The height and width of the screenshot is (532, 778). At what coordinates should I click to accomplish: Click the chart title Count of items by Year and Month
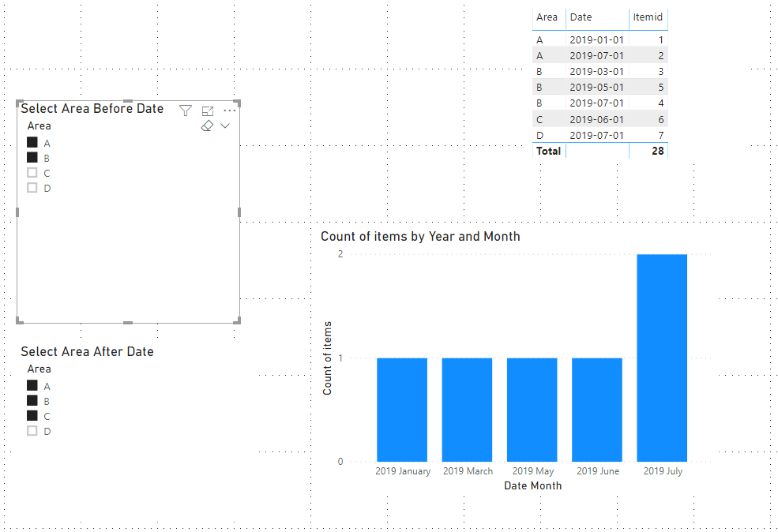pos(420,237)
